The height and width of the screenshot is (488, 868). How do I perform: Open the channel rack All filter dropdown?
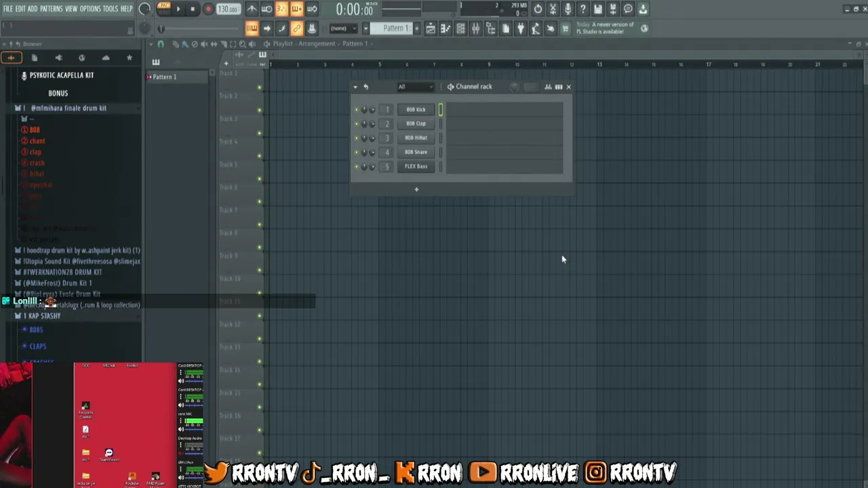(415, 87)
